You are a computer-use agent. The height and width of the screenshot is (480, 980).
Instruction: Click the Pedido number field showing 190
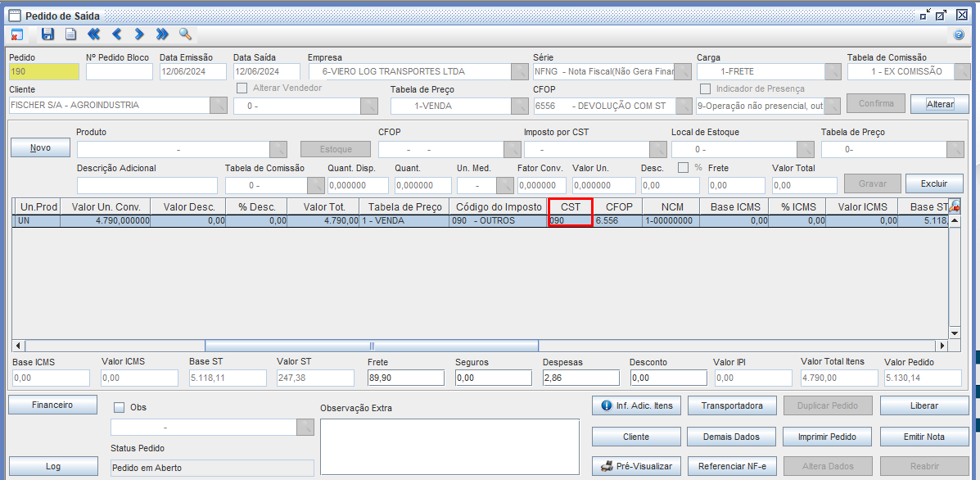43,72
